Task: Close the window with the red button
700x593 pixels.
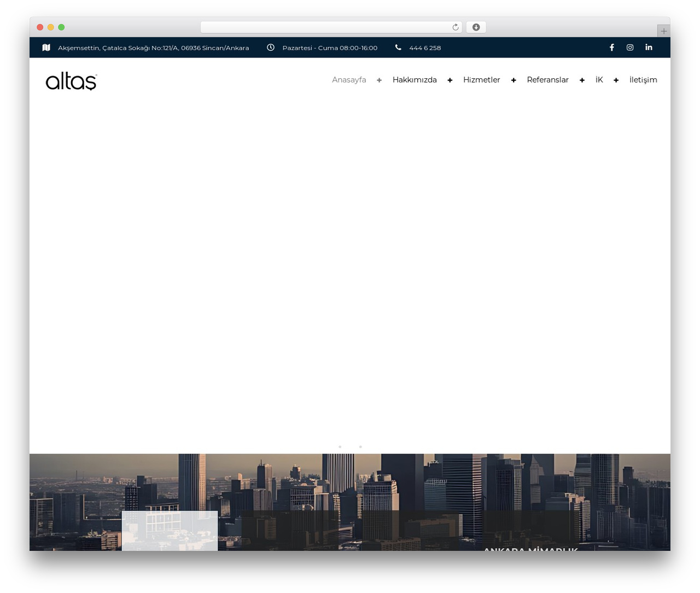Action: coord(40,27)
